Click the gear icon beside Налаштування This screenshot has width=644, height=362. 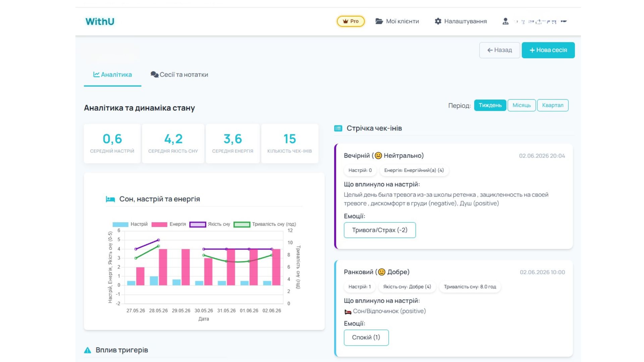click(x=438, y=21)
